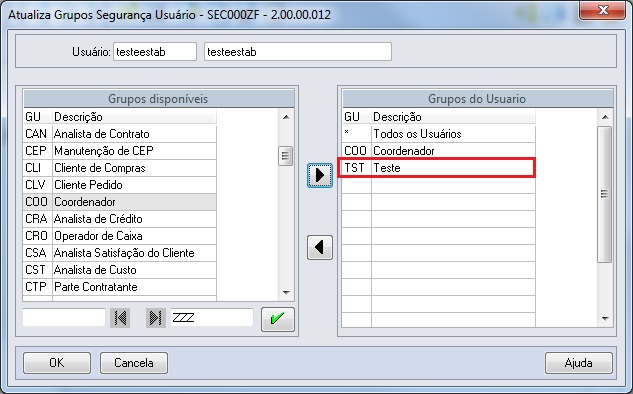Click the Usuário code field testeestab

(x=155, y=52)
